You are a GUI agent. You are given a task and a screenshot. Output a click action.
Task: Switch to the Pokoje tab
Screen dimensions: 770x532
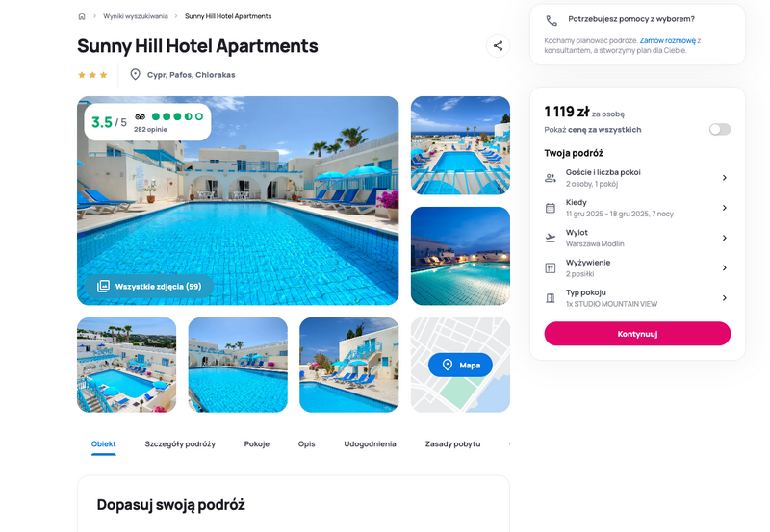click(x=257, y=443)
